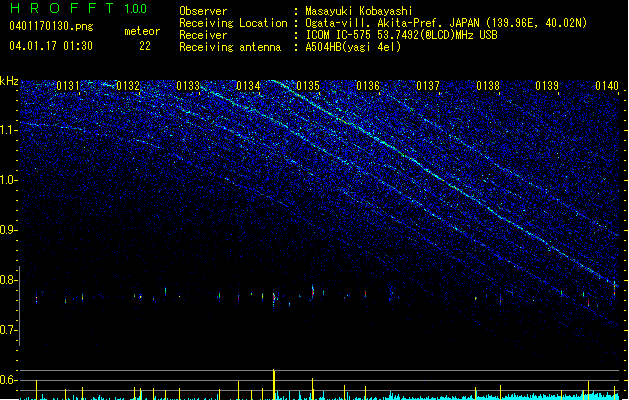This screenshot has width=629, height=400.
Task: Click the 0131 time marker
Action: point(68,86)
